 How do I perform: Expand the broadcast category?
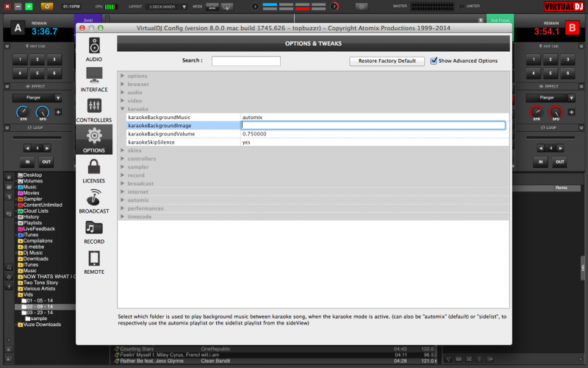[122, 183]
